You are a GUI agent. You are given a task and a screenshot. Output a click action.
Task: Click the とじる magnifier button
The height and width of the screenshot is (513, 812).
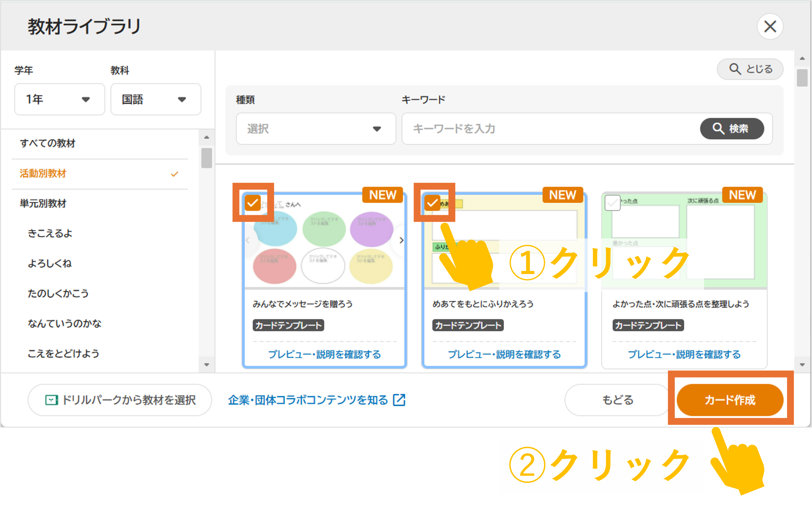point(750,69)
